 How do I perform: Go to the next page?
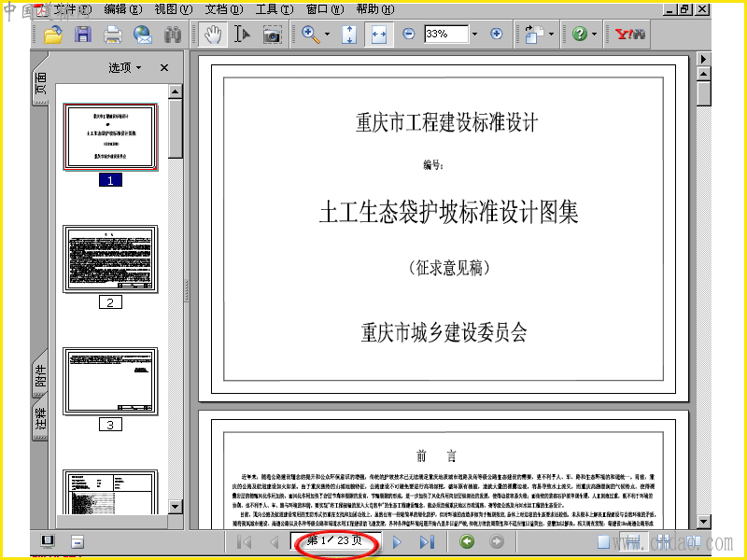(397, 542)
